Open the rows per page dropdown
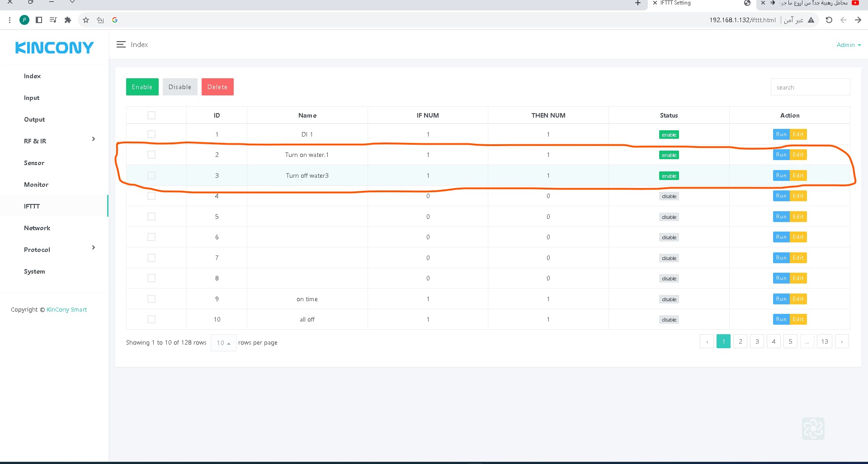This screenshot has width=868, height=464. point(223,343)
